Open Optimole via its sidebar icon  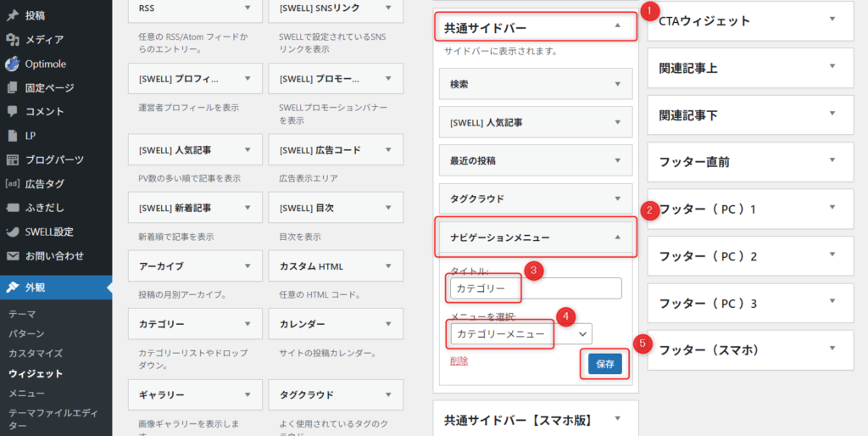click(x=12, y=64)
